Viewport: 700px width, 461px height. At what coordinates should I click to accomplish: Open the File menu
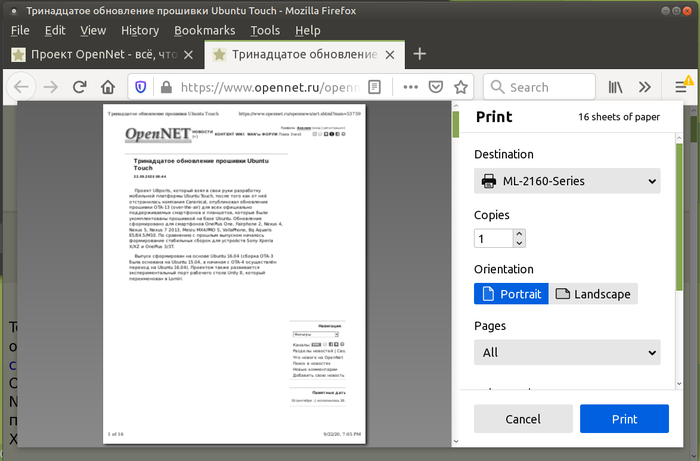click(x=20, y=30)
